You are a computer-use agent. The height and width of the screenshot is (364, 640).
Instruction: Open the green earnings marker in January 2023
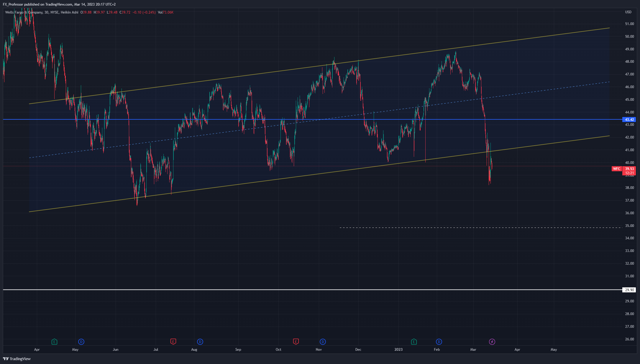tap(414, 342)
